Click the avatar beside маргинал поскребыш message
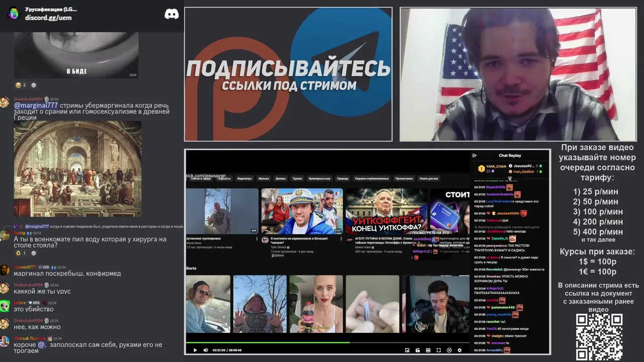This screenshot has width=644, height=362. [5, 270]
